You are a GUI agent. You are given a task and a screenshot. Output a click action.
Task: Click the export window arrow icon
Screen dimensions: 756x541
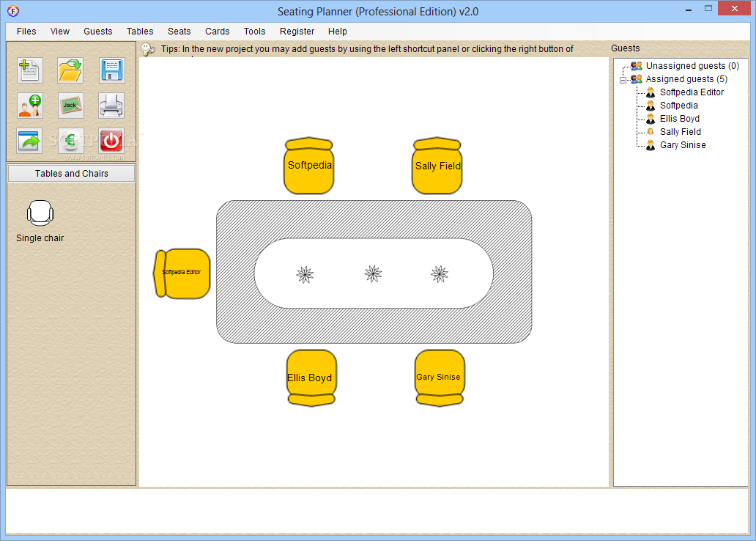(x=30, y=141)
